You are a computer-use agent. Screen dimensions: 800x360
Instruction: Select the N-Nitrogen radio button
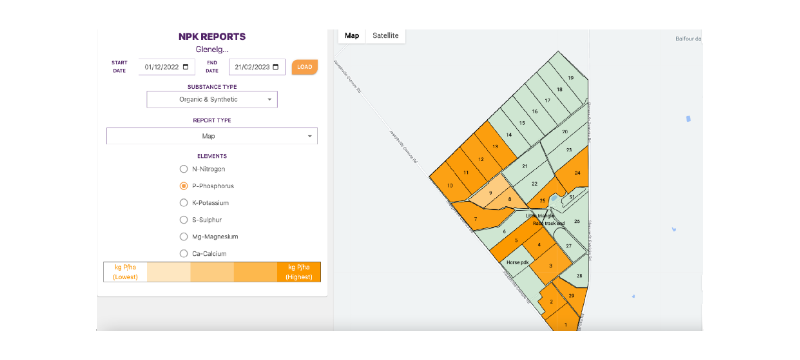(x=184, y=169)
